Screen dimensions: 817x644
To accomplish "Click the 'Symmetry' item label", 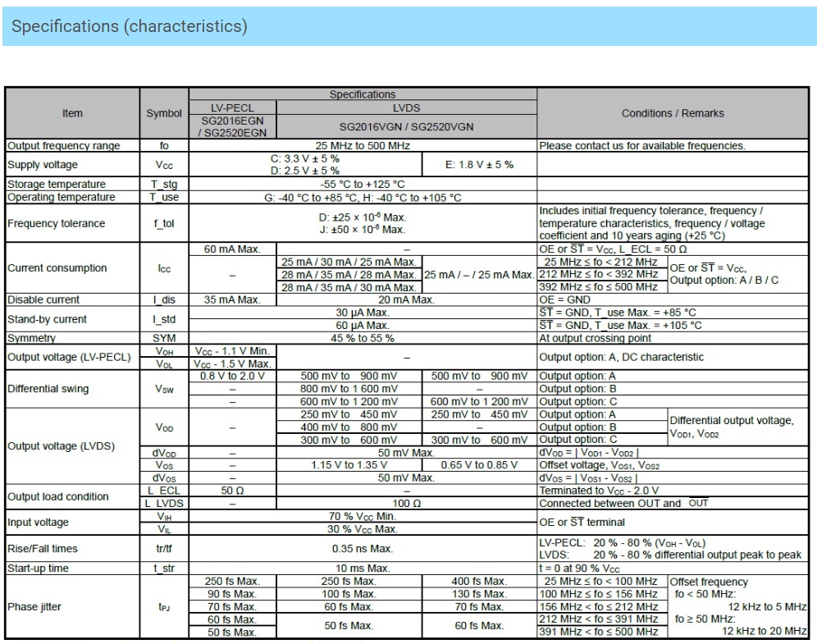I will pos(31,338).
